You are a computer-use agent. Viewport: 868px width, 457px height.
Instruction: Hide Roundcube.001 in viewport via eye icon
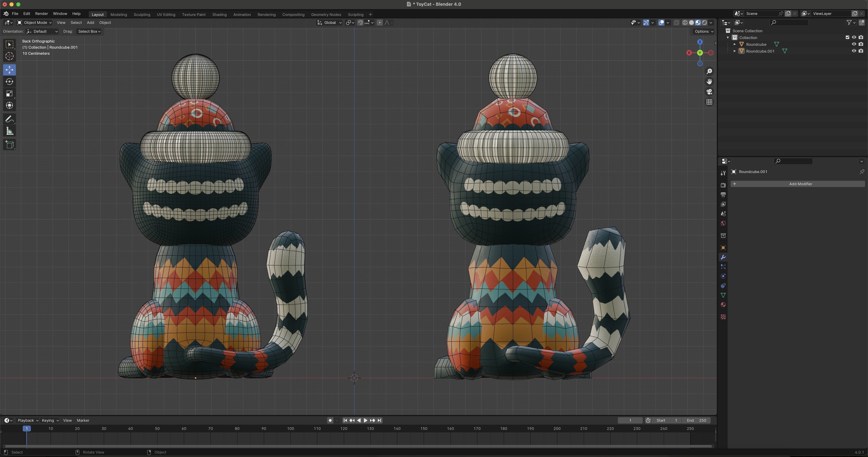[x=854, y=51]
